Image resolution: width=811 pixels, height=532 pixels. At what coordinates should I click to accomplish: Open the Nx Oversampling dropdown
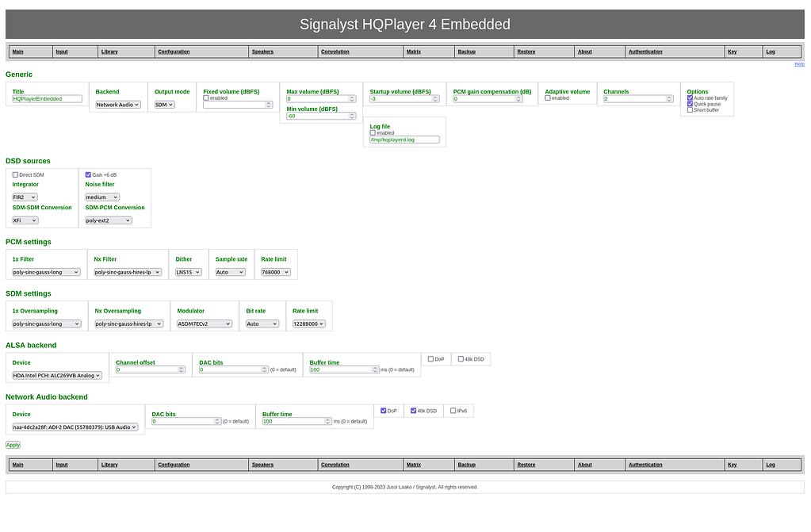(128, 324)
